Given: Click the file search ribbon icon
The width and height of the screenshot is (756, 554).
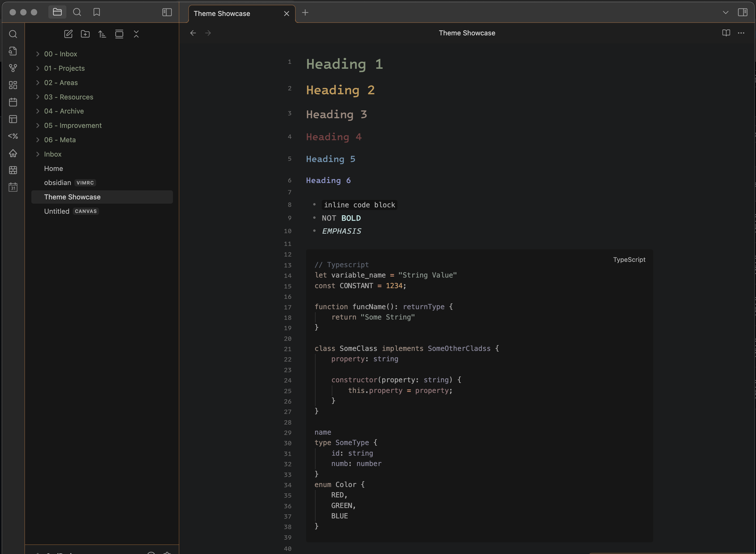Looking at the screenshot, I should pos(13,51).
